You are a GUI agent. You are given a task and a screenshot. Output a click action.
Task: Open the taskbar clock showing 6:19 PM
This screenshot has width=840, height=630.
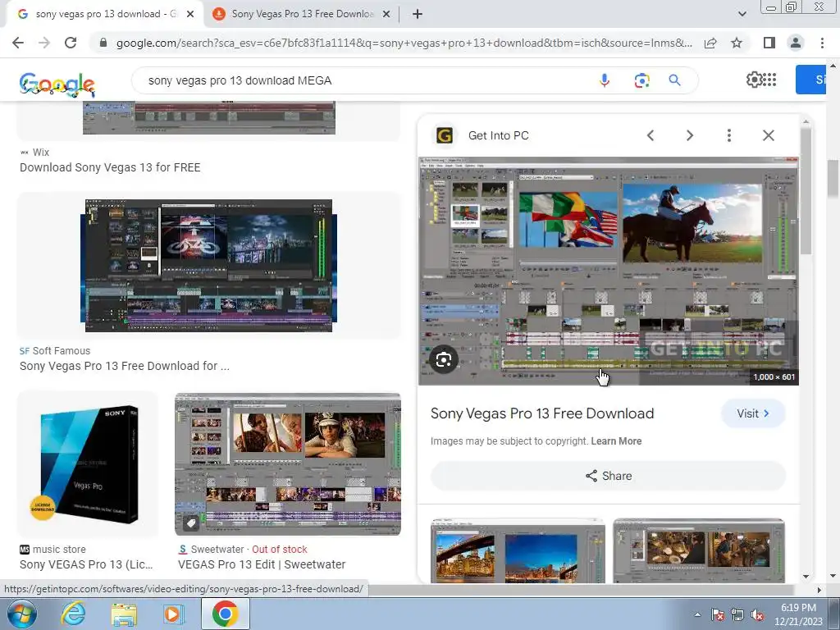[x=798, y=614]
